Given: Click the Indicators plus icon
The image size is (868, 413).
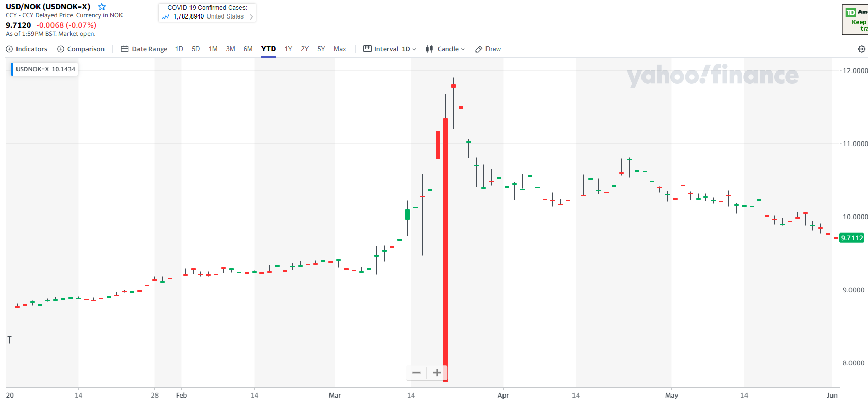Looking at the screenshot, I should (x=9, y=49).
